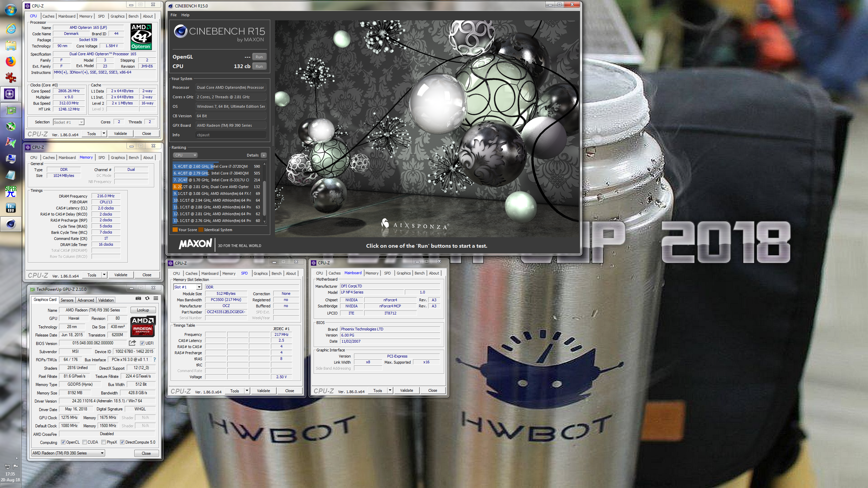
Task: Click Validate in the SPD CPU-Z window
Action: (x=263, y=391)
